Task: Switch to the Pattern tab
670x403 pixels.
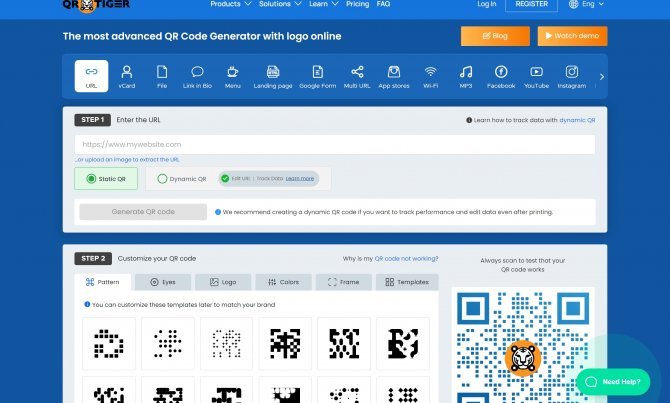Action: point(103,282)
